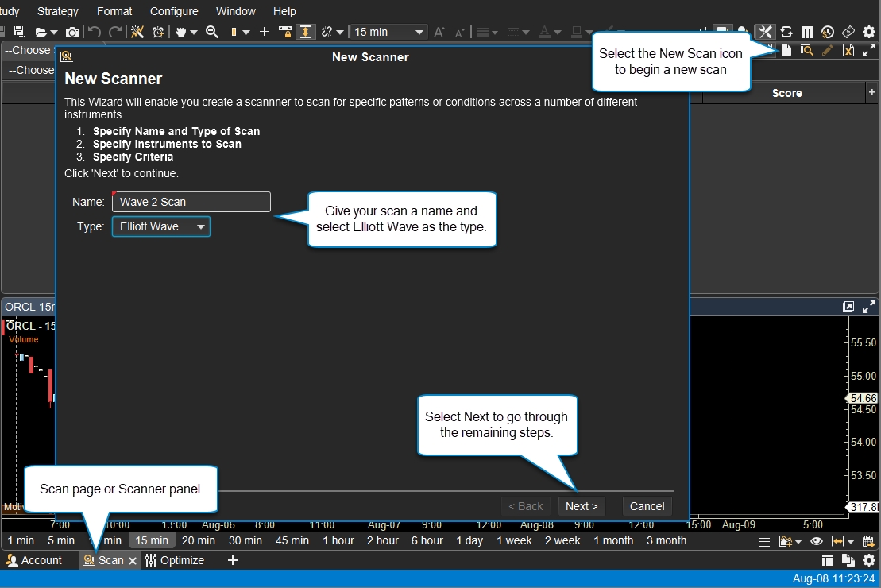Click the camera screenshot icon

click(72, 32)
